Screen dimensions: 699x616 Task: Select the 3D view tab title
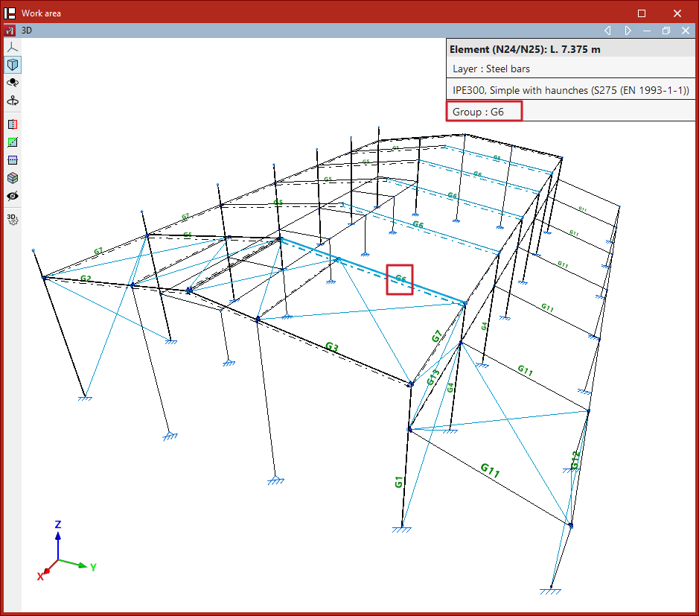(x=27, y=31)
